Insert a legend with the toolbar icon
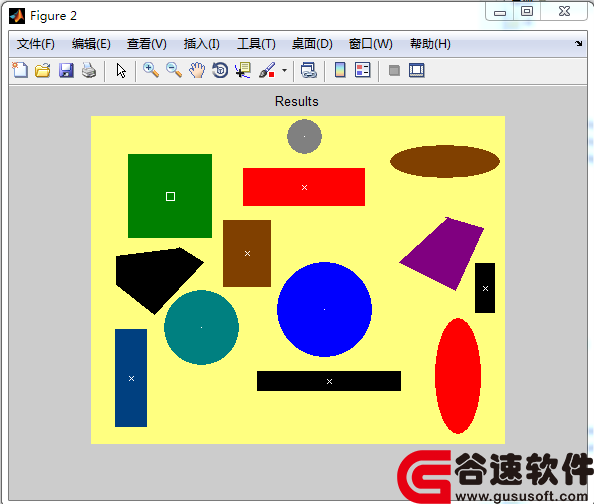This screenshot has width=594, height=504. point(363,70)
